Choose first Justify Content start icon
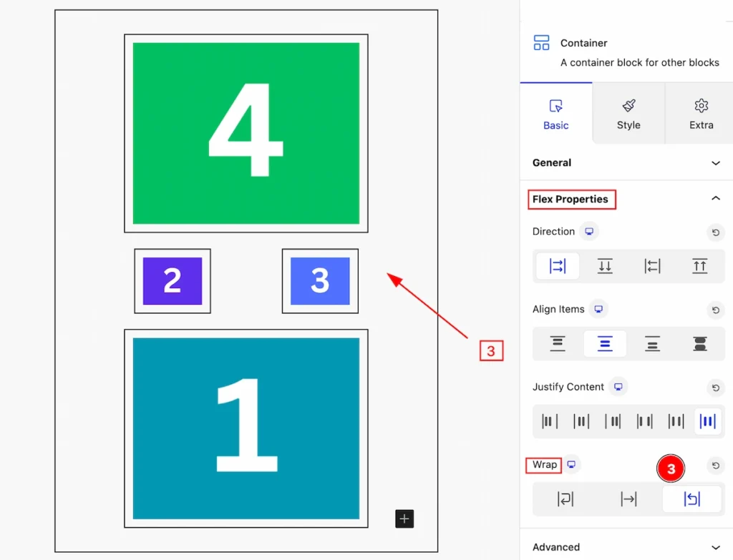Screen dimensions: 733x560 click(550, 421)
